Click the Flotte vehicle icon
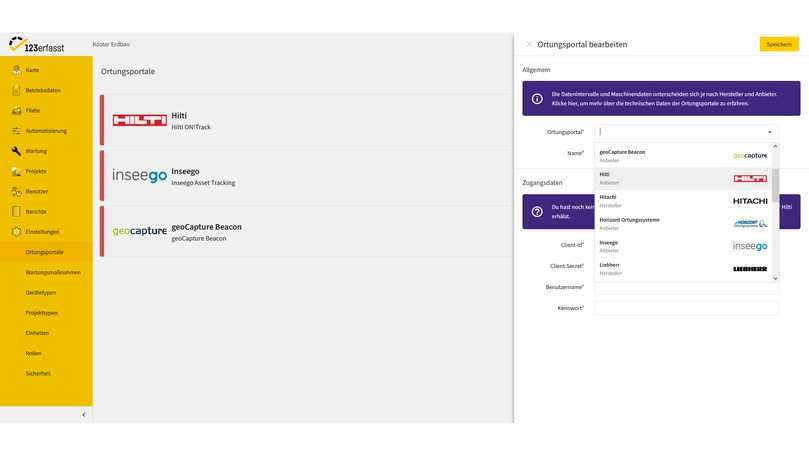The width and height of the screenshot is (809, 455). coord(16,110)
